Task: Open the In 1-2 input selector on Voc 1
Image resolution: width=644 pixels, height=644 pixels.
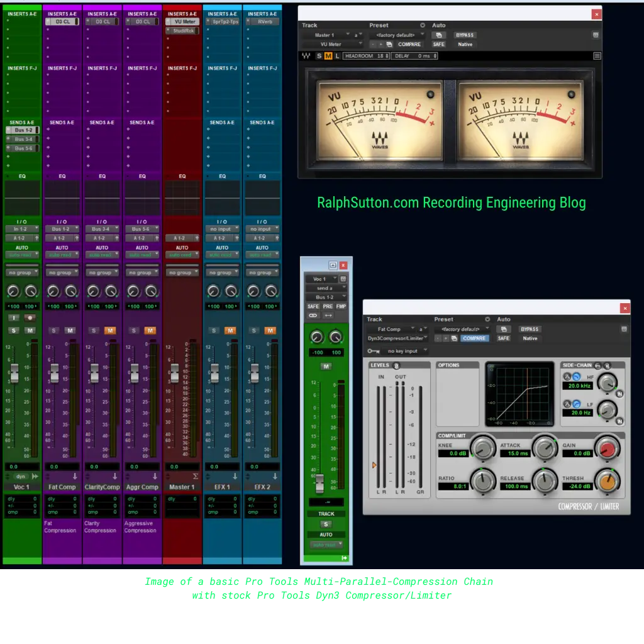Action: [22, 229]
